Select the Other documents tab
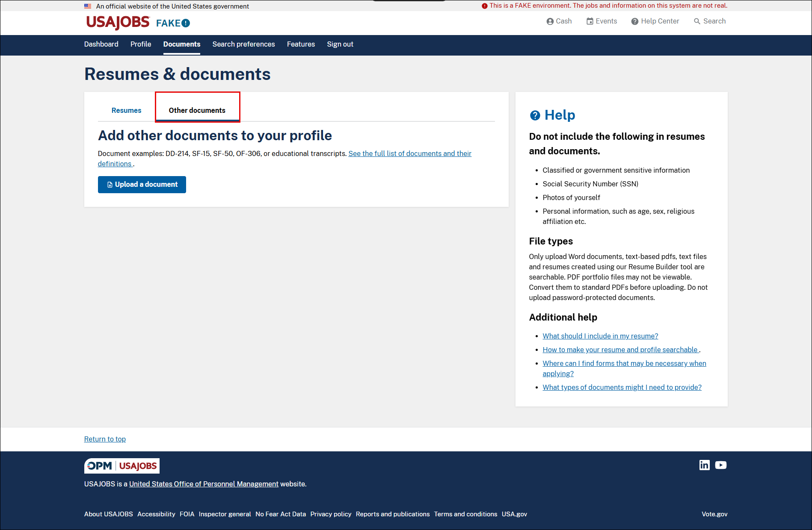The image size is (812, 530). pyautogui.click(x=197, y=110)
